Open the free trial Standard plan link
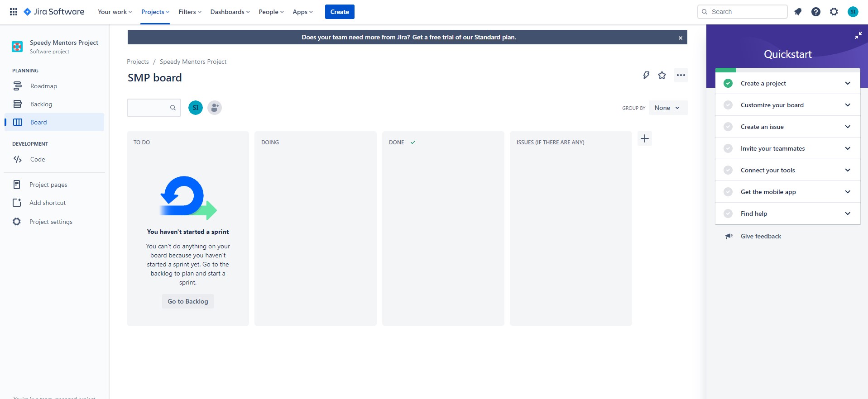 tap(464, 37)
